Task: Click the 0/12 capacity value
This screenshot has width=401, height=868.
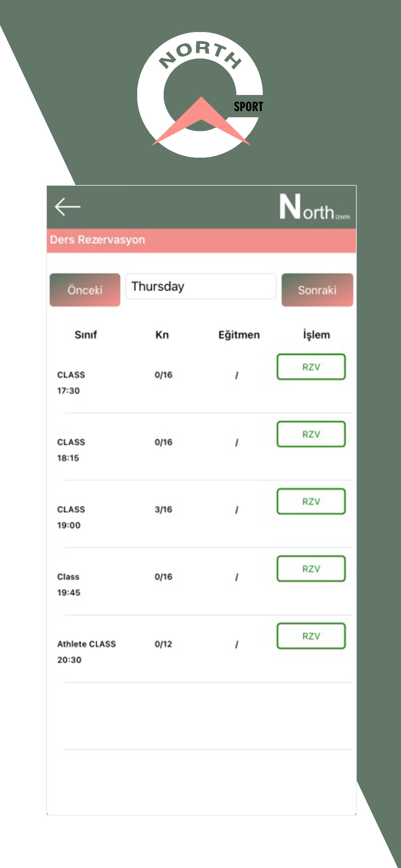Action: coord(163,644)
